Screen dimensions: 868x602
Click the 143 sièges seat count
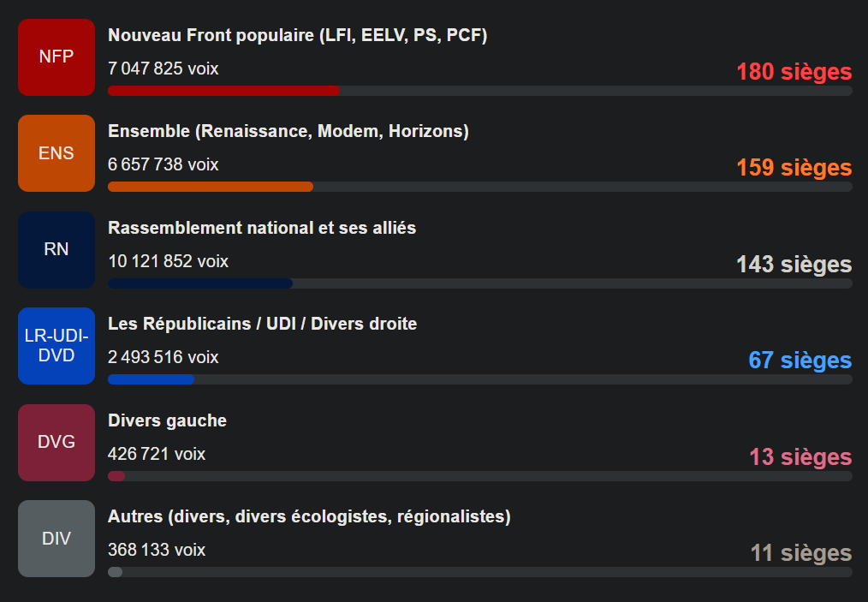coord(794,265)
